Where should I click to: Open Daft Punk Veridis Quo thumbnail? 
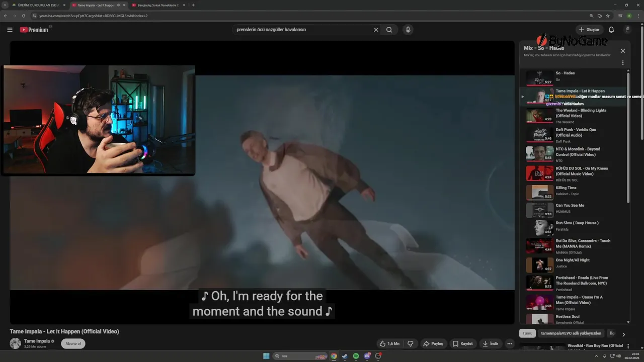coord(539,135)
